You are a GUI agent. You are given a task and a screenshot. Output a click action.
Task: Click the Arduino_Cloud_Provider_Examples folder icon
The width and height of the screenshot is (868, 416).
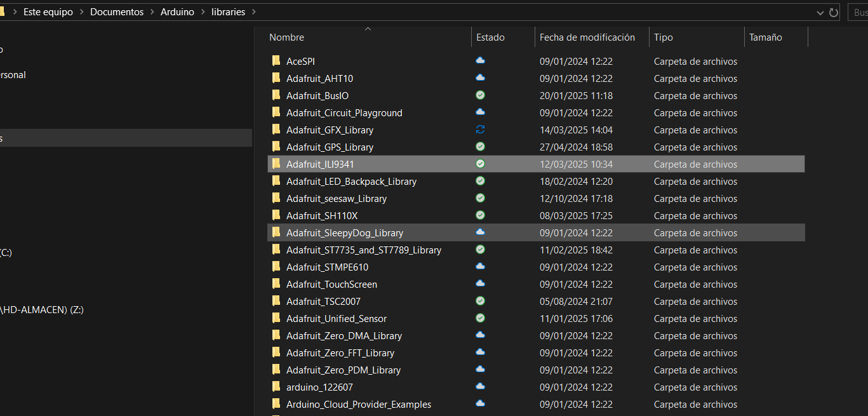click(276, 404)
